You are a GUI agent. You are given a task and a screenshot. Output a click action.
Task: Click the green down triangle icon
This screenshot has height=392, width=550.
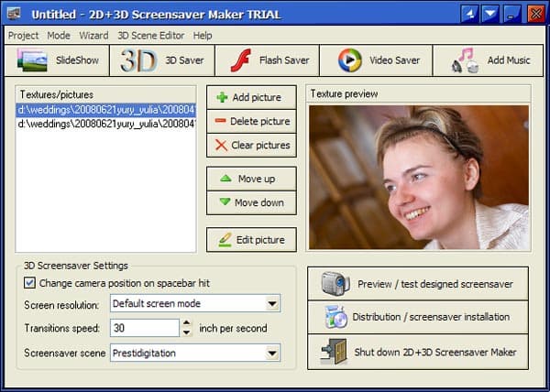coord(225,201)
